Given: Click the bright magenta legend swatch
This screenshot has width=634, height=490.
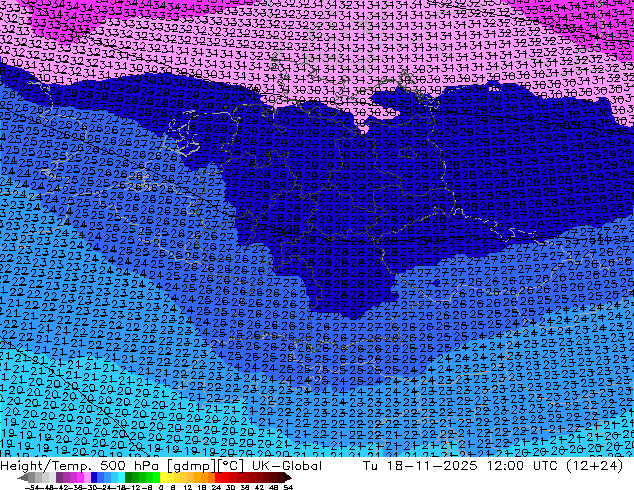Looking at the screenshot, I should point(80,477).
